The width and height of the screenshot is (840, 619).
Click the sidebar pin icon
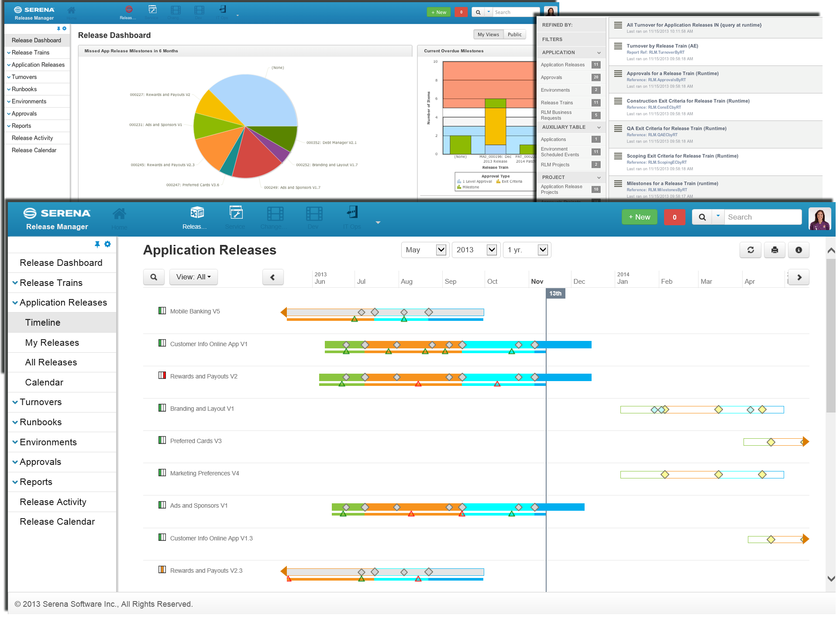[x=97, y=244]
